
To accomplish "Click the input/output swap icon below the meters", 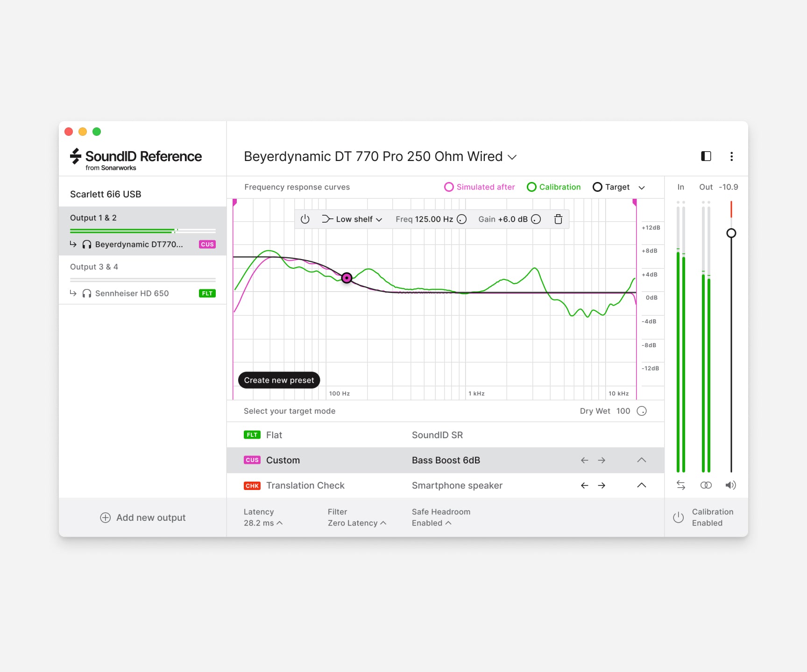I will pyautogui.click(x=681, y=485).
